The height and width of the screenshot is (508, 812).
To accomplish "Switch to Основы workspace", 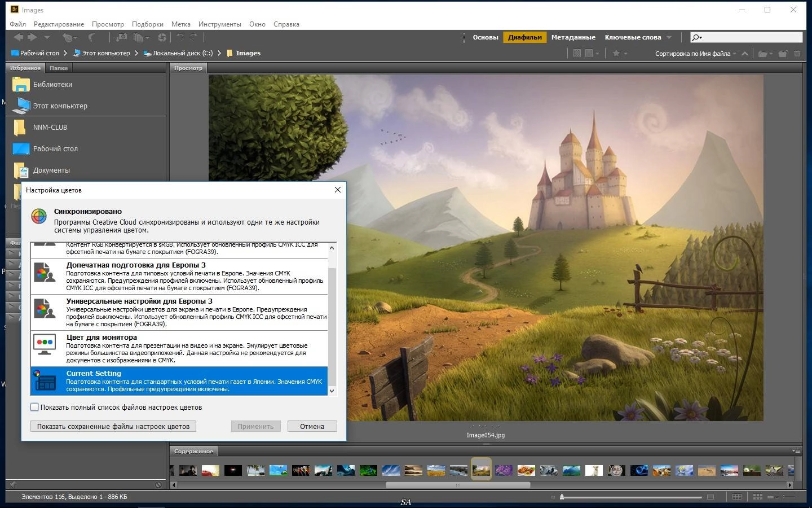I will (486, 37).
